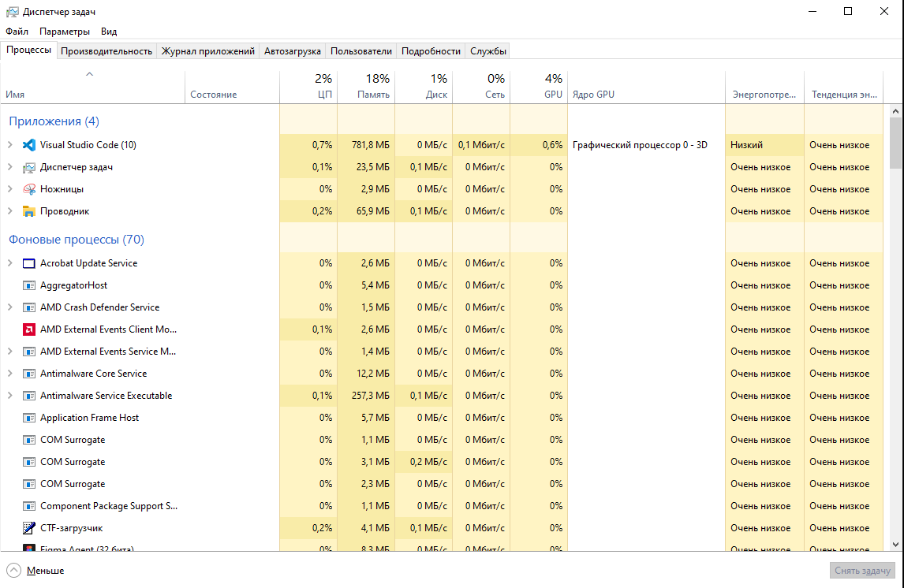Switch to the Журнал приложений tab

[208, 51]
